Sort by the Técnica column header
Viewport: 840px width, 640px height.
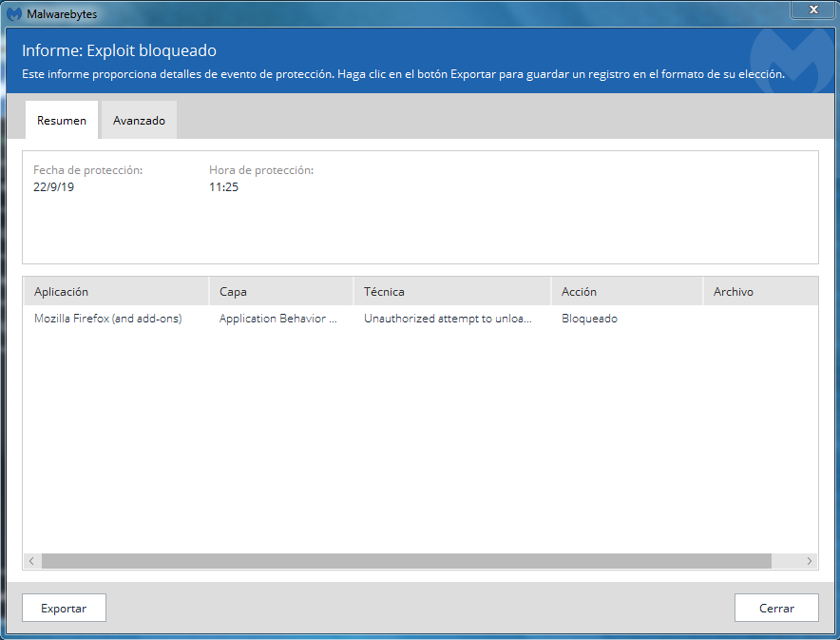[452, 292]
